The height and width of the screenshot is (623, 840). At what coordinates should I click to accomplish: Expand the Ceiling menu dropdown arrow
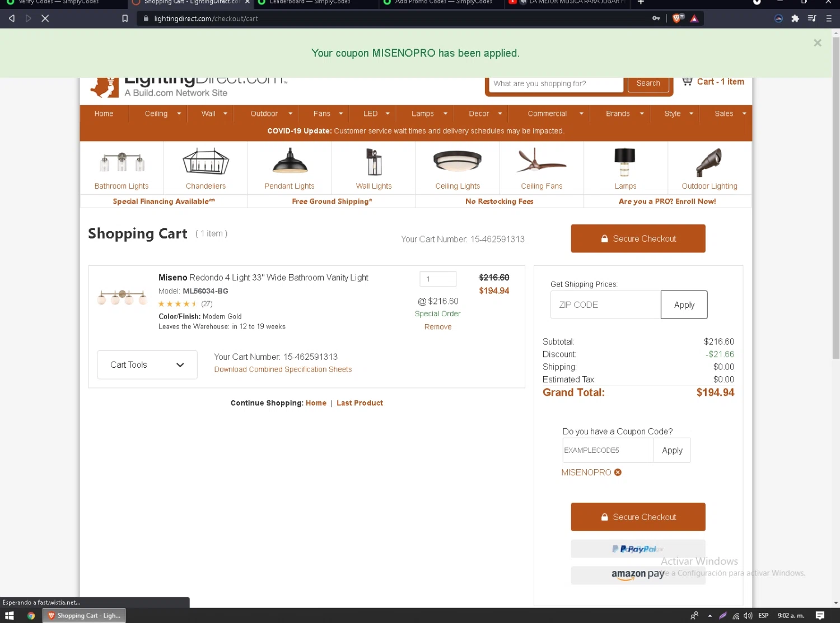point(179,114)
